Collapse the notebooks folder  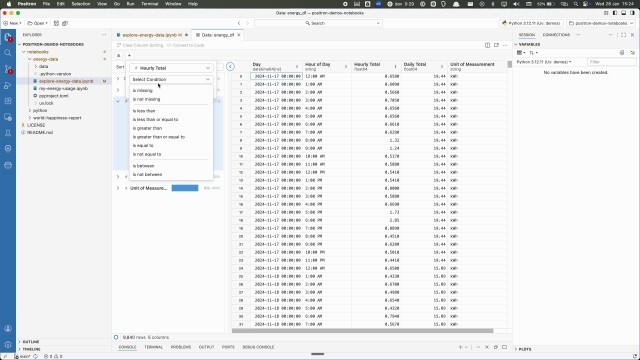pyautogui.click(x=24, y=52)
